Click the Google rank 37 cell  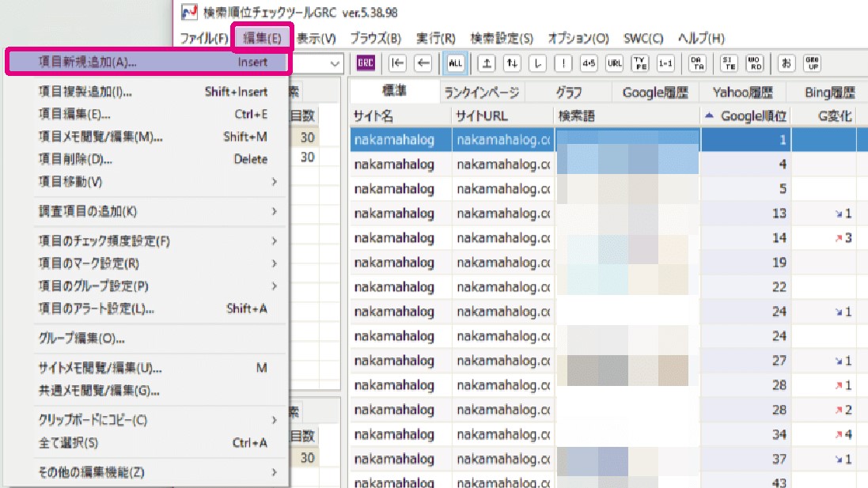pyautogui.click(x=745, y=459)
